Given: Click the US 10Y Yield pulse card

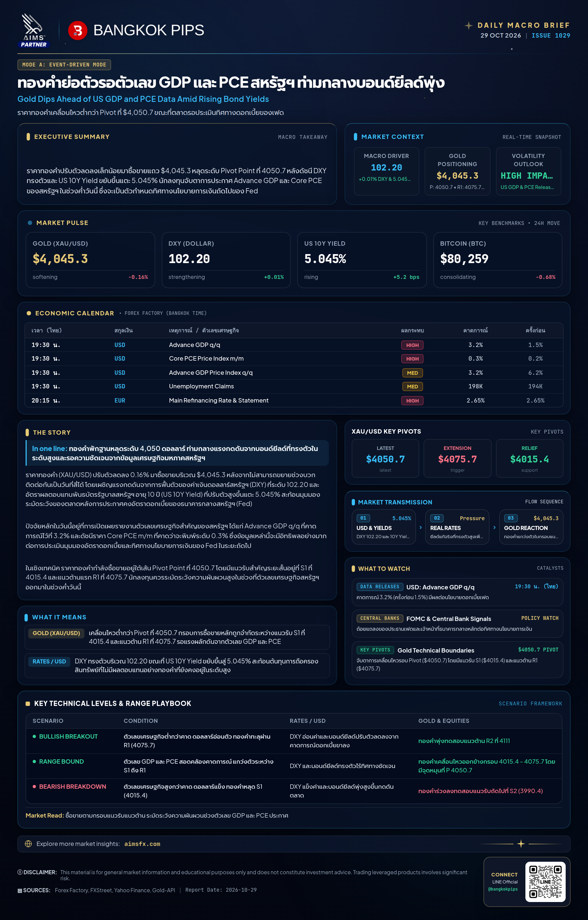Looking at the screenshot, I should coord(362,260).
